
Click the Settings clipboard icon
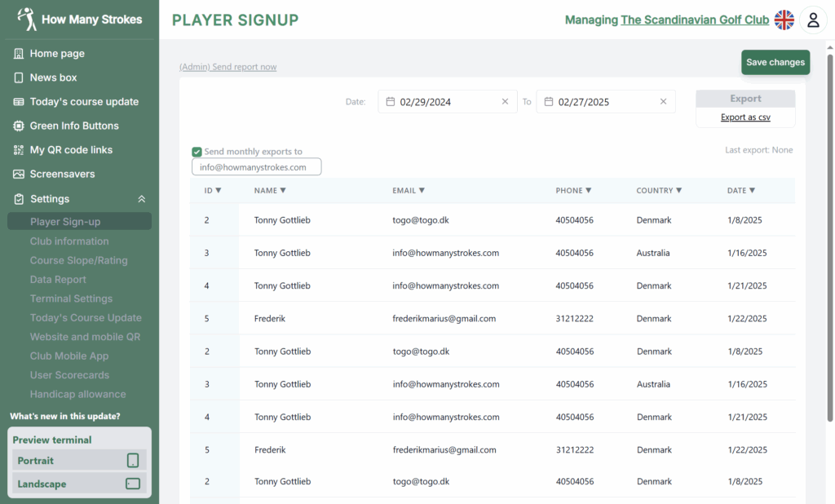[20, 199]
